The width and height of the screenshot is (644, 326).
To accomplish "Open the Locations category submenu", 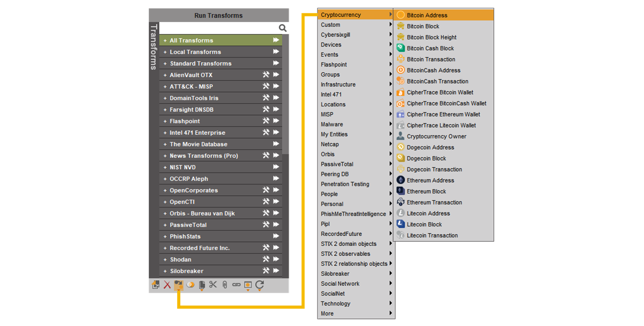I will [356, 104].
